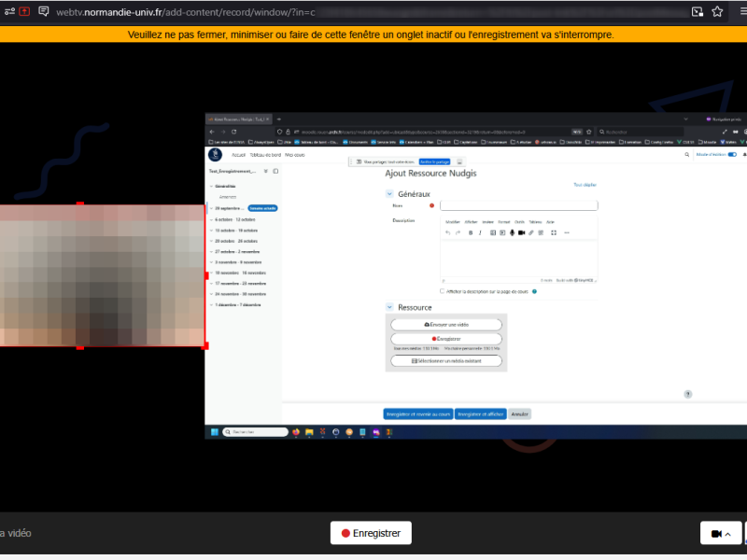Collapse Généralités chevron in the preview course index
The width and height of the screenshot is (747, 560).
[211, 187]
